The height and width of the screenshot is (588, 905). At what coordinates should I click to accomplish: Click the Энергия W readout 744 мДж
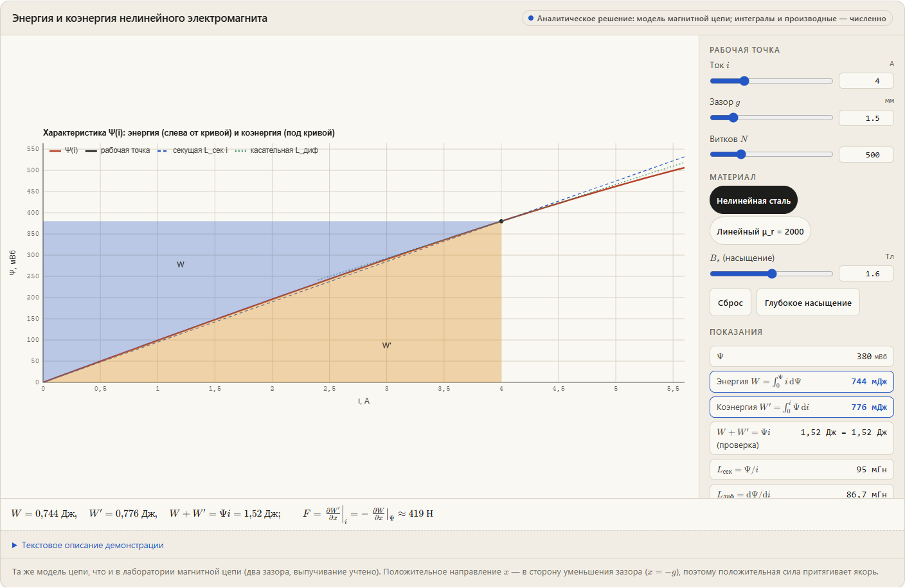coord(802,382)
